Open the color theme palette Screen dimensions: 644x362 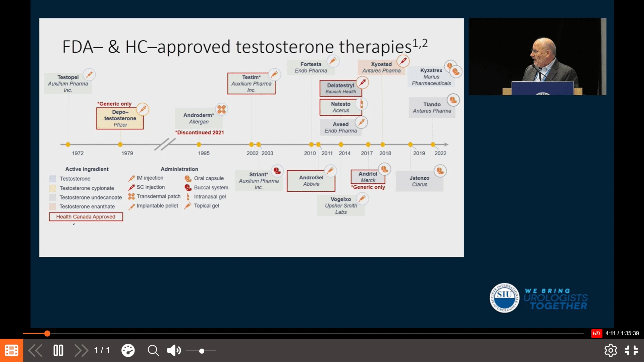click(x=128, y=351)
